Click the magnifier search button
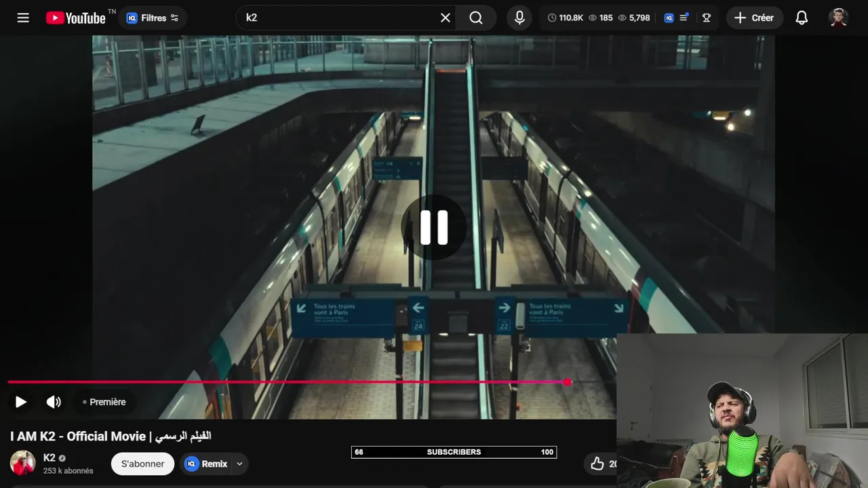868x488 pixels. [476, 18]
